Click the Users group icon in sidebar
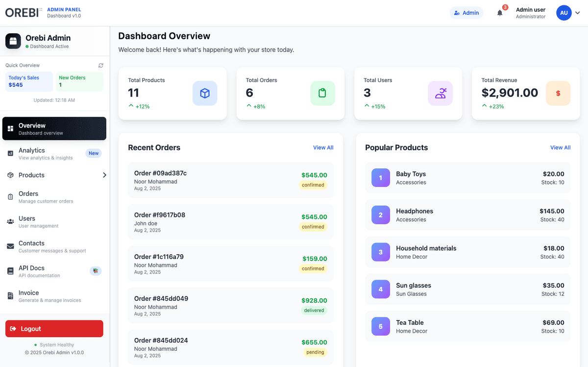This screenshot has height=367, width=588. click(x=10, y=222)
